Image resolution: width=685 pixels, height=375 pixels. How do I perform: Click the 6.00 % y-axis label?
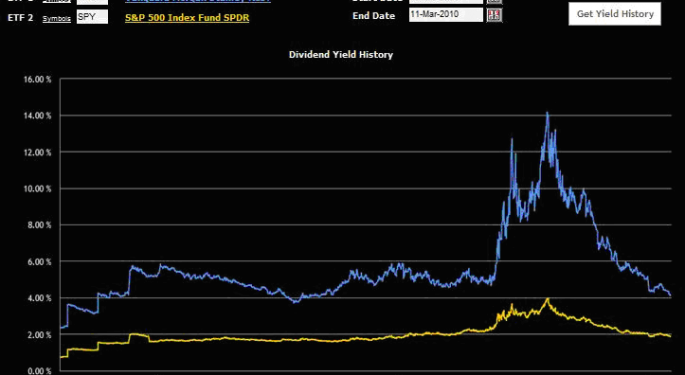pyautogui.click(x=39, y=262)
